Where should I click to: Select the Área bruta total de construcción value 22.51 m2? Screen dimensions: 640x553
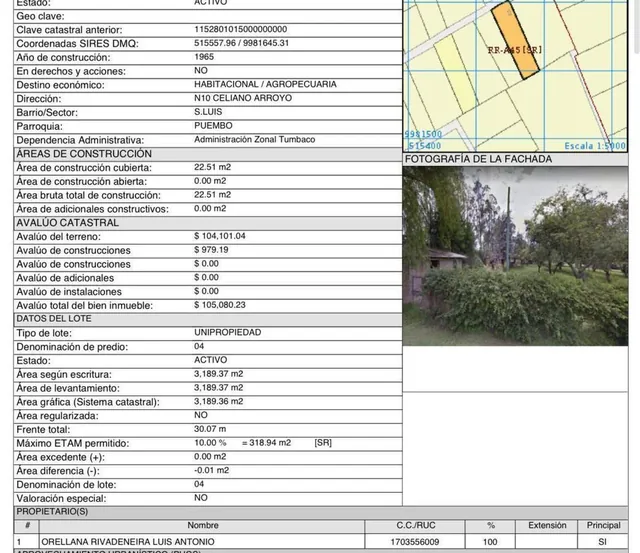click(212, 195)
